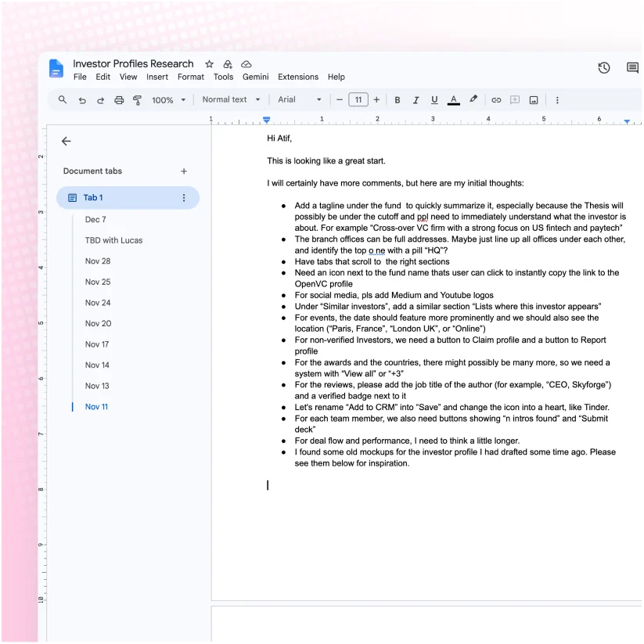
Task: Toggle Underline formatting
Action: [434, 100]
